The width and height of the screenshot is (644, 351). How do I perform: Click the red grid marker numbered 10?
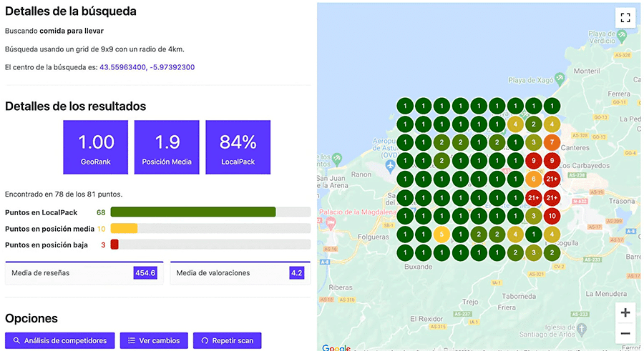[x=551, y=216]
